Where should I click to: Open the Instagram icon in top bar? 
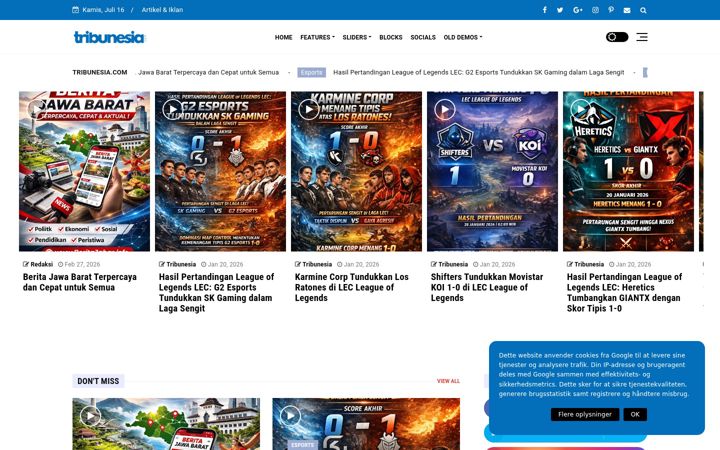[596, 10]
